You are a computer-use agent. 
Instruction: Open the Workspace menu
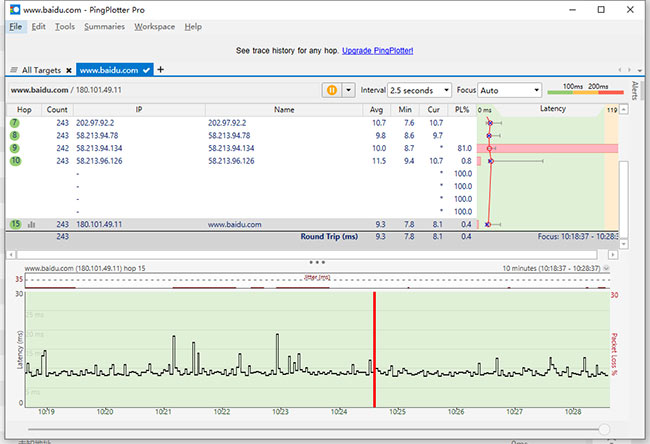154,27
